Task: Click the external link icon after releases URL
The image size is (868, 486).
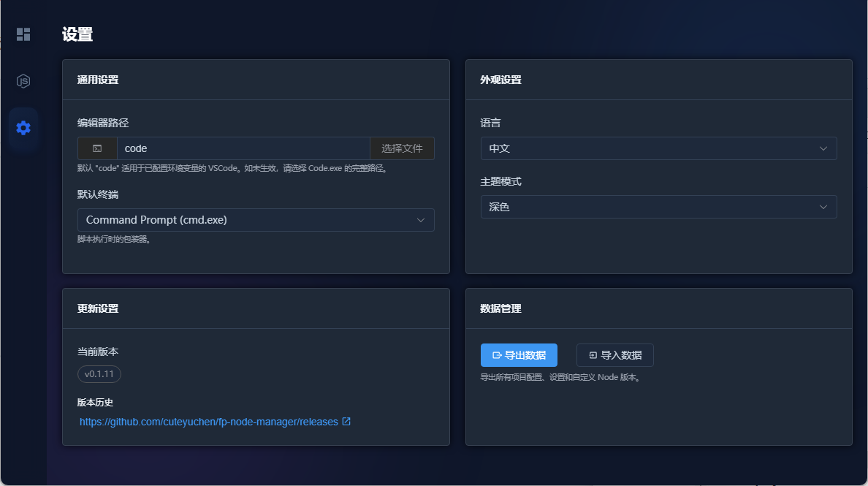Action: pyautogui.click(x=347, y=422)
